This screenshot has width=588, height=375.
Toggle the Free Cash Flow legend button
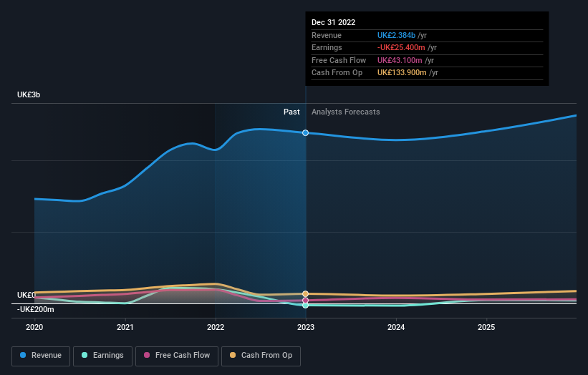pyautogui.click(x=177, y=356)
